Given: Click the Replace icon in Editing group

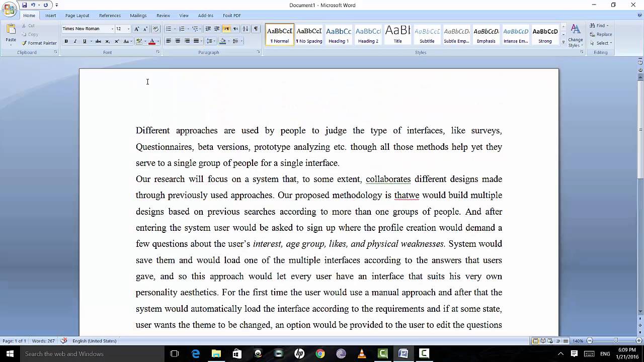Looking at the screenshot, I should [x=601, y=34].
